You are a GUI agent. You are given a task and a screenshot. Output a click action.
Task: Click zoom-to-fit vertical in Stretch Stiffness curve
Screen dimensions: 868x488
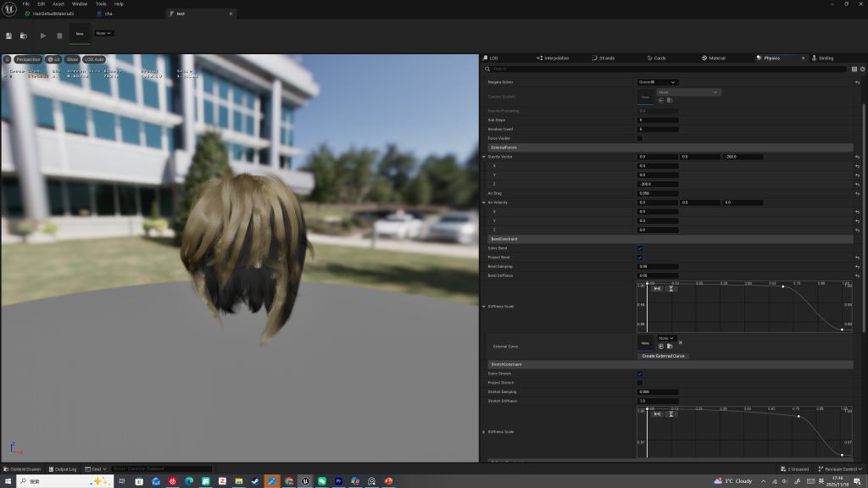(x=670, y=413)
